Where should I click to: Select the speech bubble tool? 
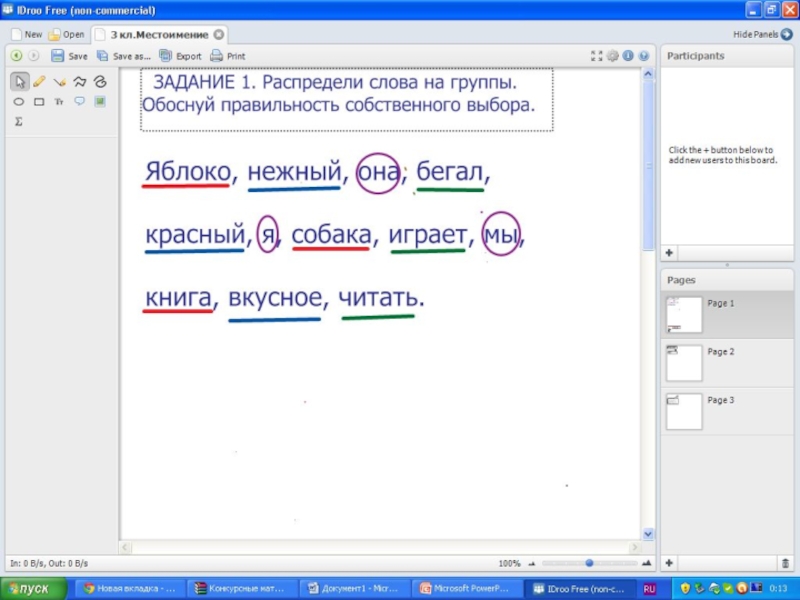79,102
